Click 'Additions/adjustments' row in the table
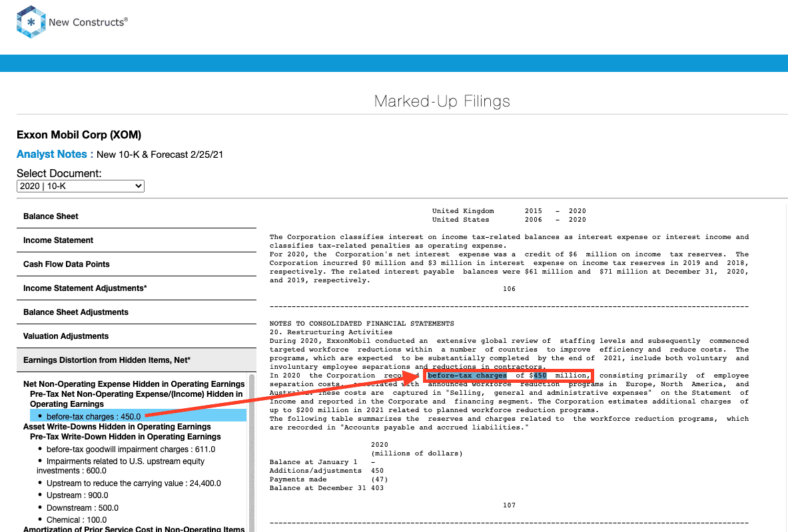The height and width of the screenshot is (532, 788). [x=326, y=471]
